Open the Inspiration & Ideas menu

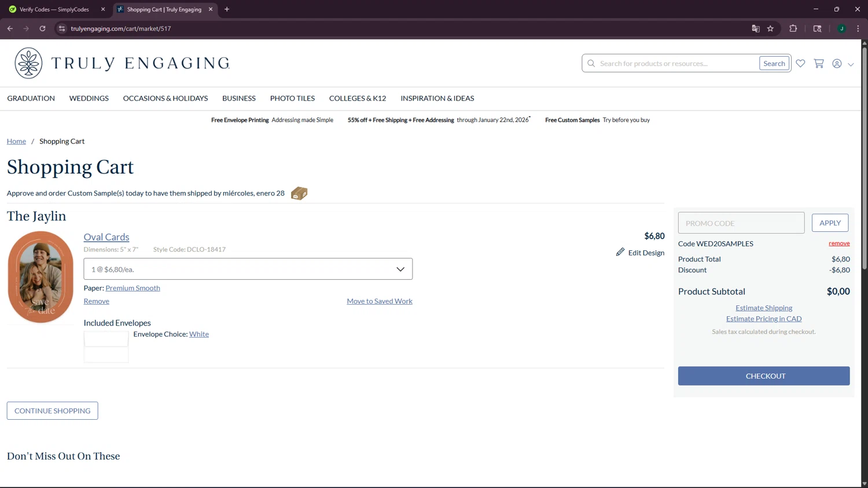(x=437, y=98)
